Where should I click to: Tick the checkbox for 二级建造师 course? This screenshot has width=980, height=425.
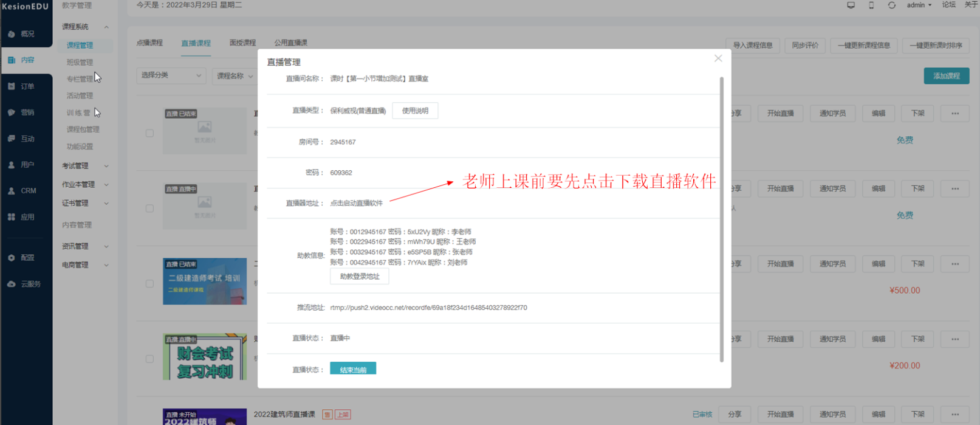point(149,284)
